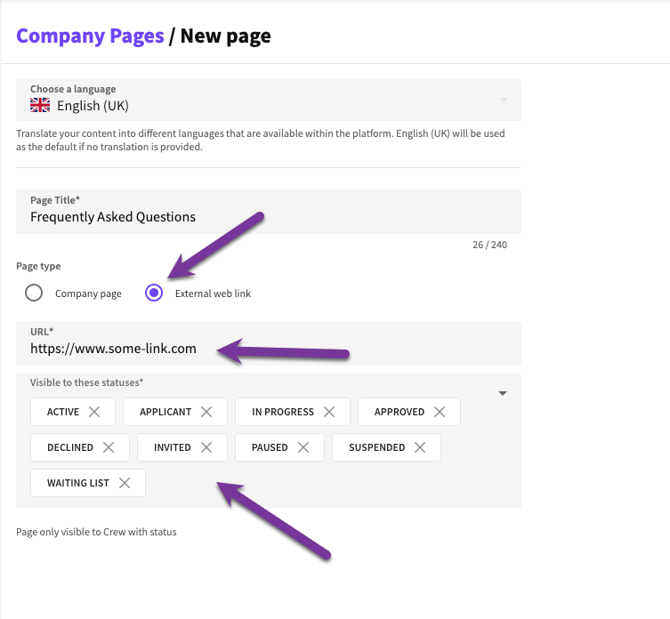Click the UK flag icon
The image size is (670, 619).
pyautogui.click(x=40, y=105)
